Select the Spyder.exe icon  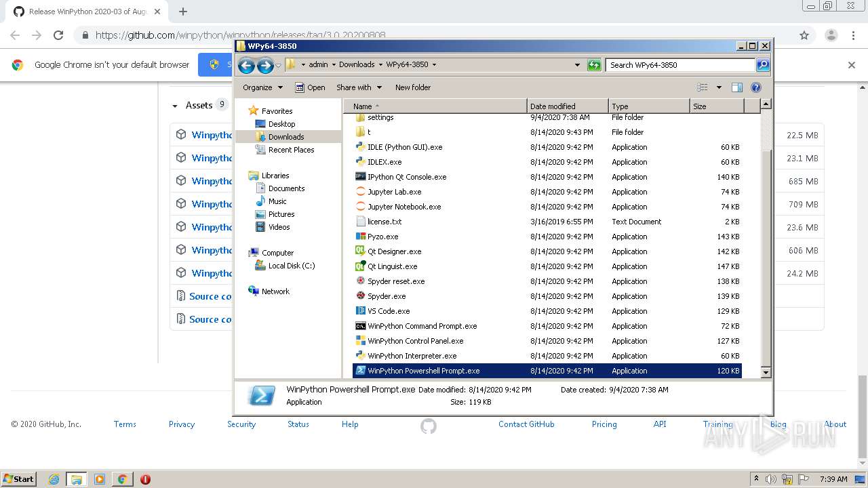coord(361,296)
